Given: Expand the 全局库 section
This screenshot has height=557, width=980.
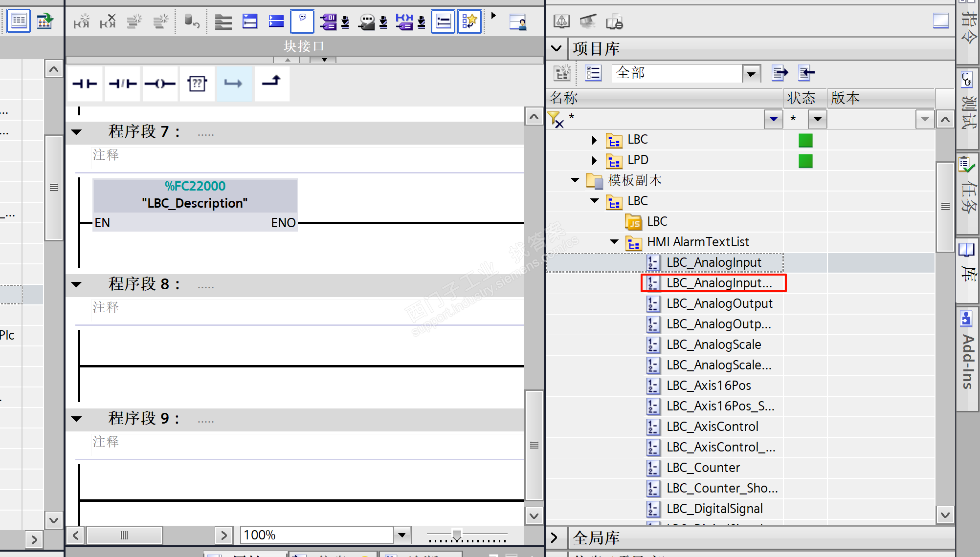Looking at the screenshot, I should tap(555, 538).
